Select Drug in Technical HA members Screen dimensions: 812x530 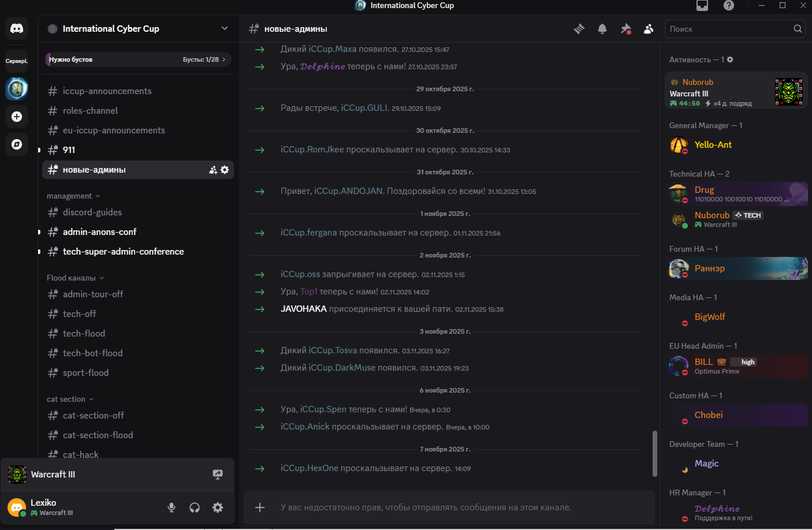(x=737, y=194)
